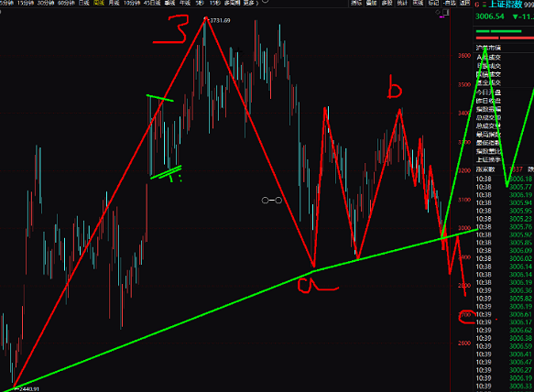This screenshot has height=392, width=534.
Task: Switch to the 15分钟 period tab
Action: pos(26,3)
